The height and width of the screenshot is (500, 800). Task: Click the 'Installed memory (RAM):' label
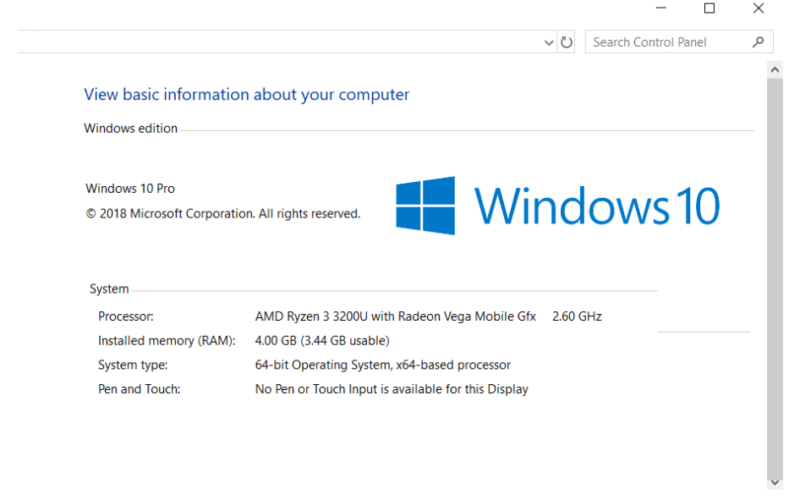click(x=167, y=341)
